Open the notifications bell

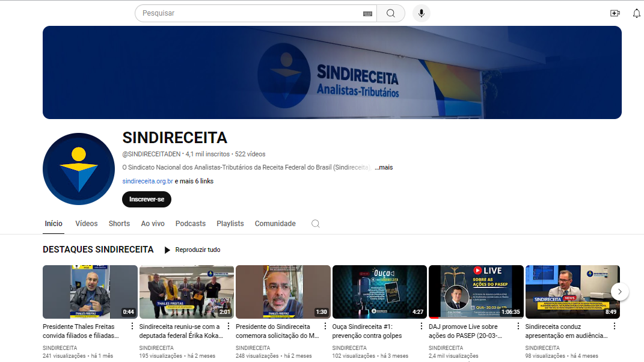(x=636, y=13)
